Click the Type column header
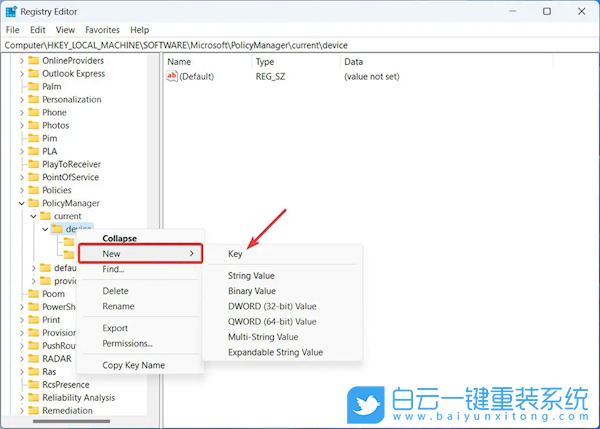Viewport: 600px width, 429px height. click(296, 62)
